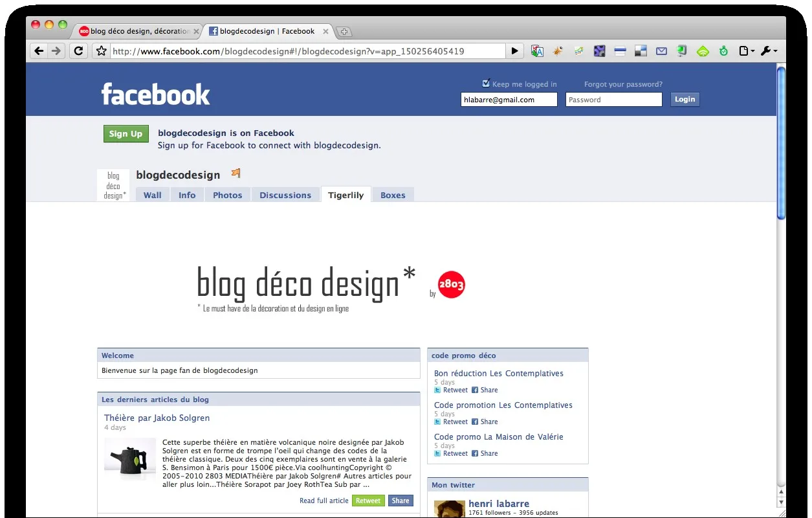Click the chart extension icon in toolbar

pos(578,51)
